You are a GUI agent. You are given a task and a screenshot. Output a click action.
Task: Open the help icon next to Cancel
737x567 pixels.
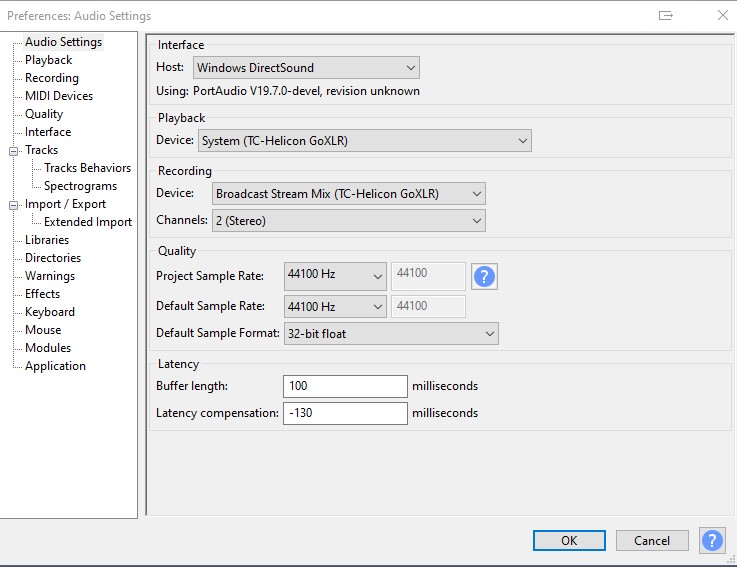tap(712, 540)
